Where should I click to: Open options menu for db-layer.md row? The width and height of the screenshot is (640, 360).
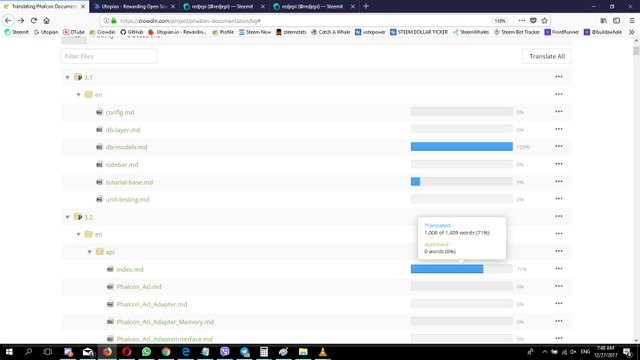[558, 129]
